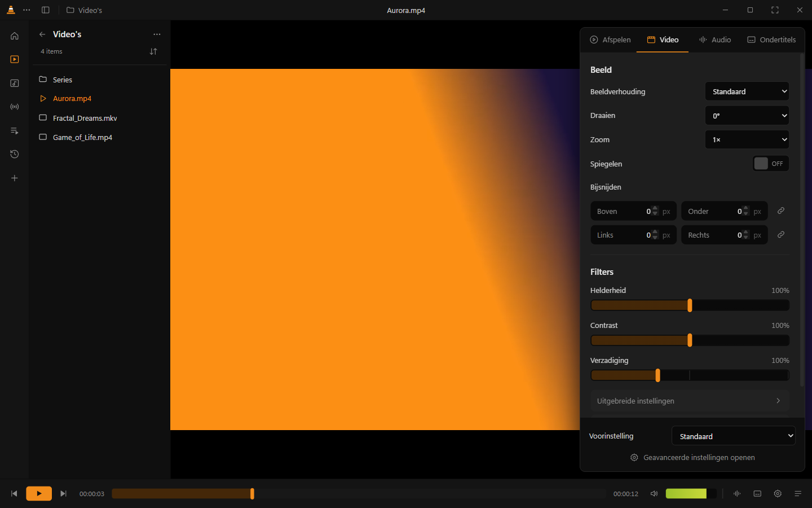Open the Home page in the sidebar
The width and height of the screenshot is (812, 508).
tap(15, 36)
